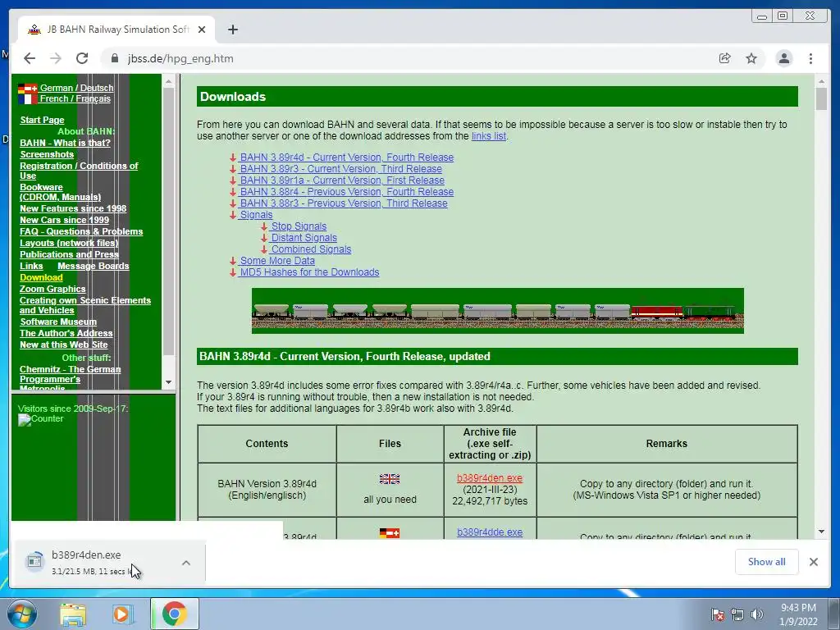This screenshot has height=630, width=840.
Task: Jump to Some More Data
Action: click(277, 261)
